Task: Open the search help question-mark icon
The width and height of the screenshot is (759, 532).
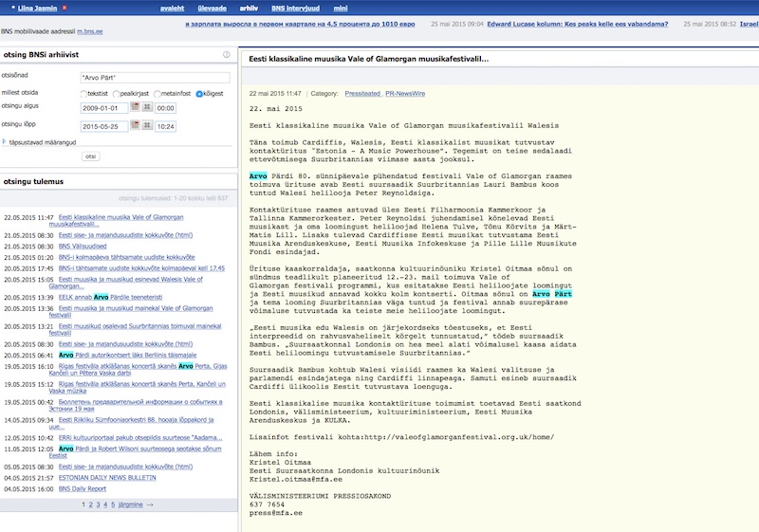Action: point(226,55)
